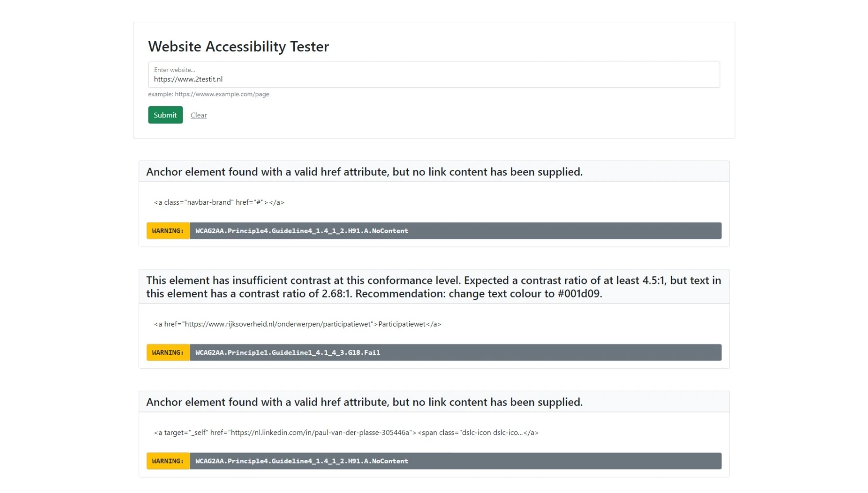
Task: Click the navbar-brand code snippet
Action: 218,202
